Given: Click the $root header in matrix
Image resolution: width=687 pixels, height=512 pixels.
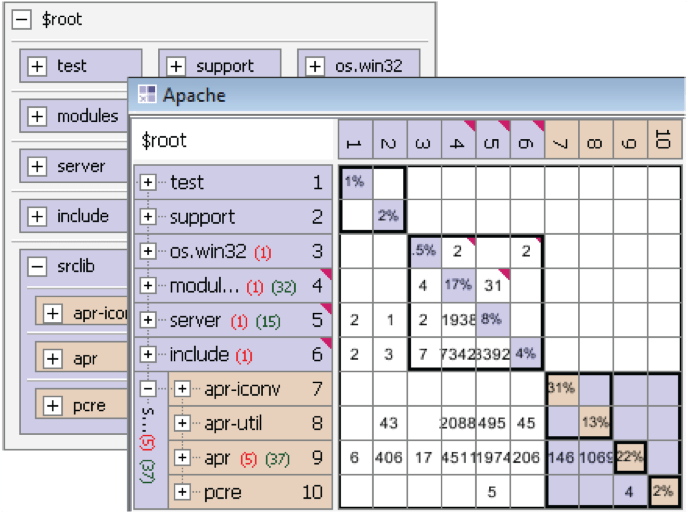Looking at the screenshot, I should [x=165, y=141].
